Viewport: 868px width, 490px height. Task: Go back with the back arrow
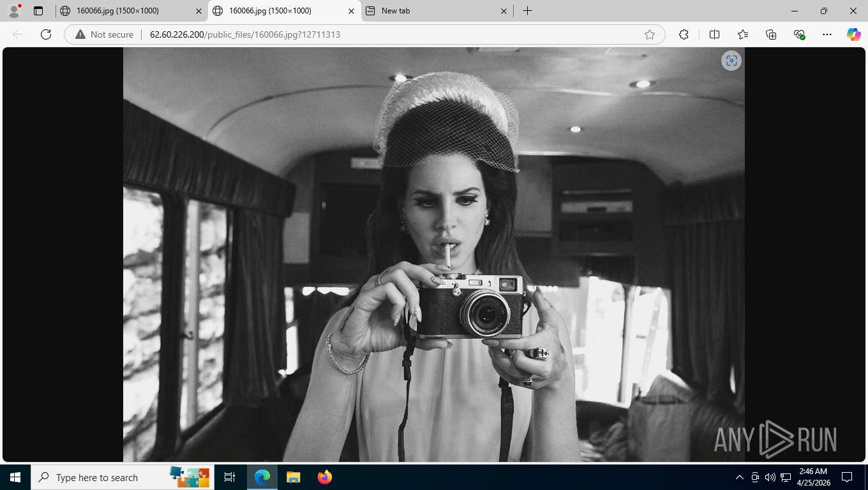(x=18, y=34)
